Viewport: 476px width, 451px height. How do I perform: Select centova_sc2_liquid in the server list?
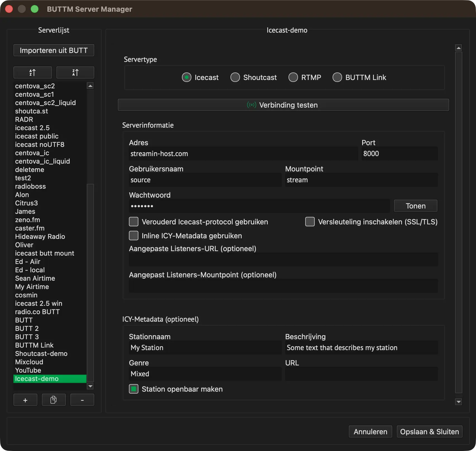click(50, 103)
